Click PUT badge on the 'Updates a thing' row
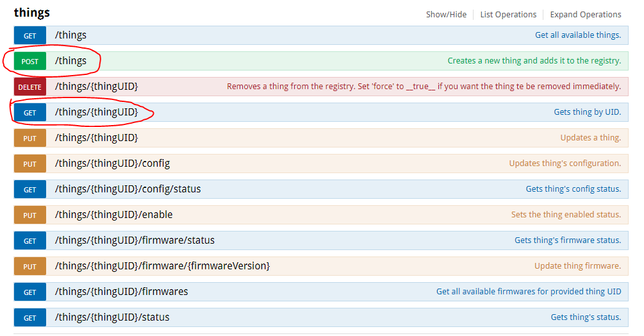 pyautogui.click(x=30, y=139)
